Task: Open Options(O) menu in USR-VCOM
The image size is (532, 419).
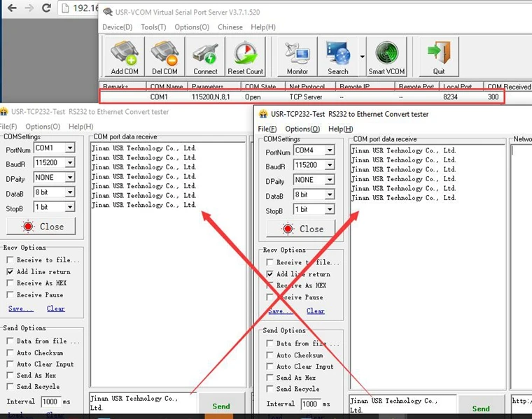Action: pyautogui.click(x=192, y=27)
